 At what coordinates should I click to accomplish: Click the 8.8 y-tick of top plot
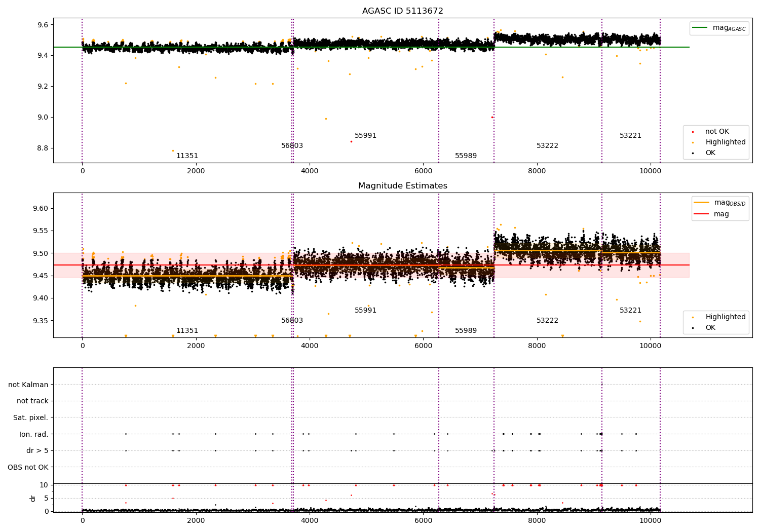43,148
